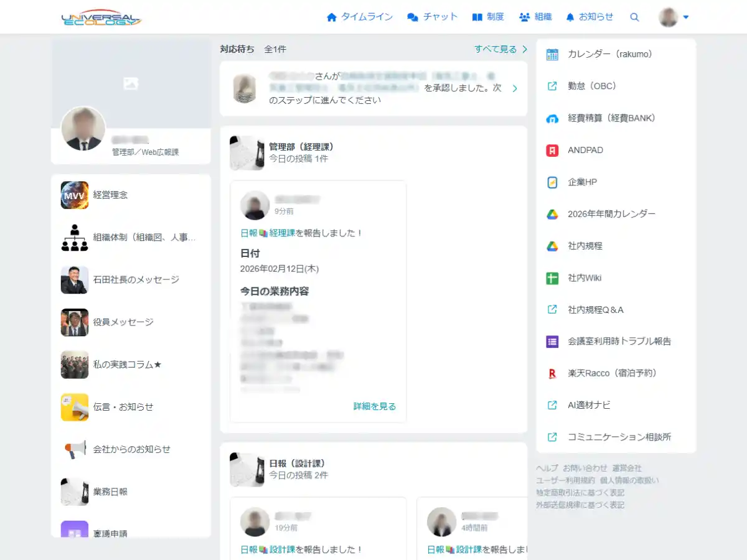Click the search magnifier icon
The image size is (747, 560).
point(634,17)
